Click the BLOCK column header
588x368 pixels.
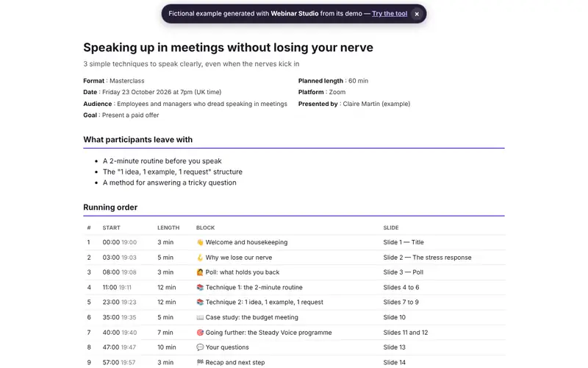(206, 227)
